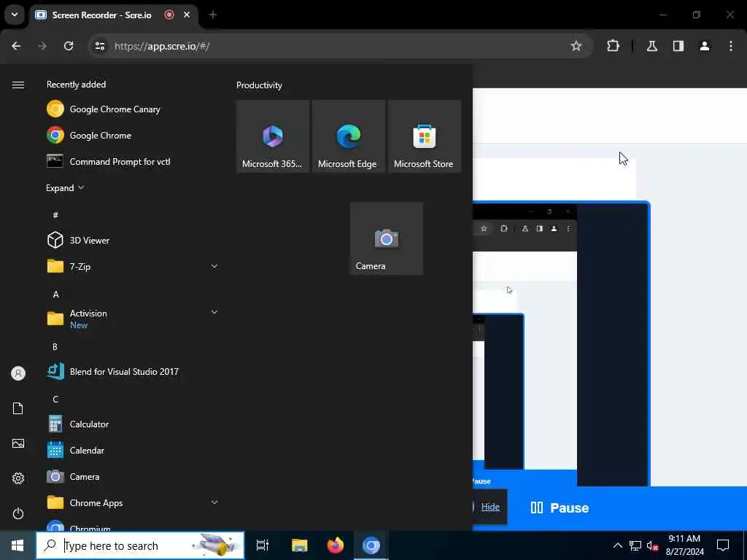Open Documents from Start sidebar

[x=18, y=408]
